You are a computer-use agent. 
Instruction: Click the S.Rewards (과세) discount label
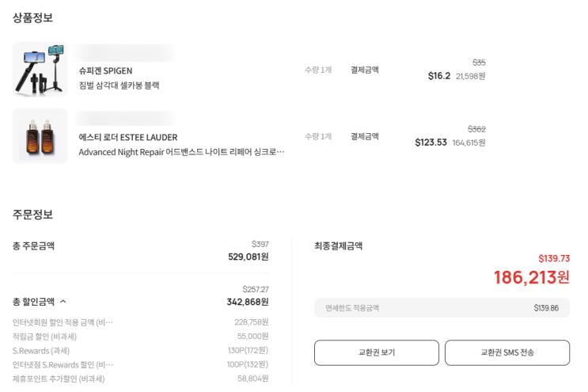tap(41, 351)
